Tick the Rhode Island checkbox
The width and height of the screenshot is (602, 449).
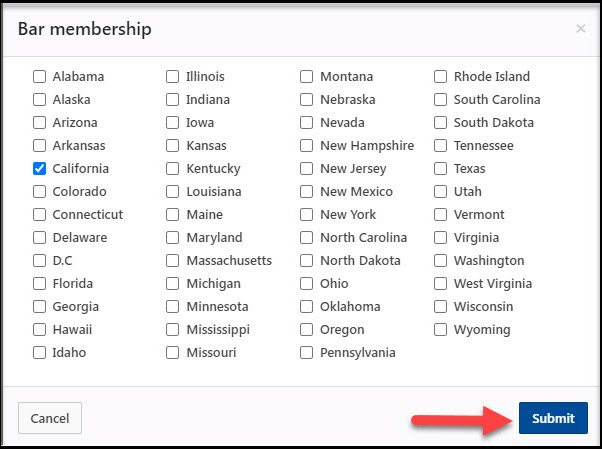[x=441, y=77]
